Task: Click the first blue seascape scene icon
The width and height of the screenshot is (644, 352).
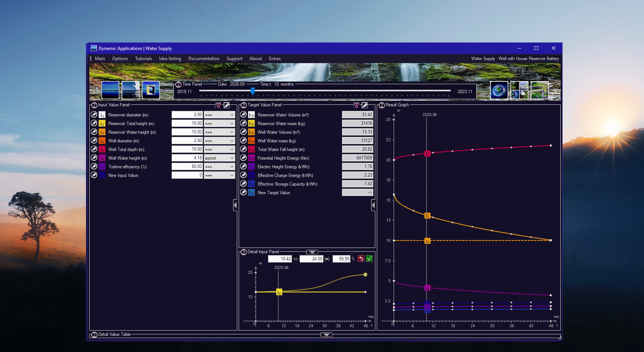Action: click(110, 91)
